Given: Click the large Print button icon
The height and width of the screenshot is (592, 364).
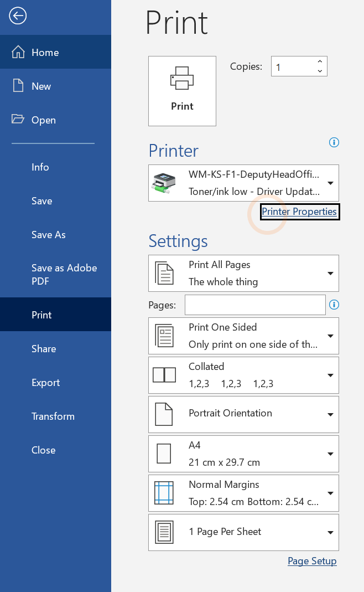Looking at the screenshot, I should click(x=182, y=78).
